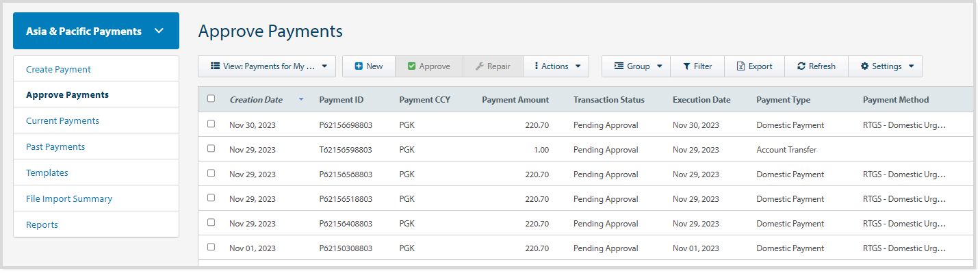Click payment ID T62156598803

click(346, 150)
